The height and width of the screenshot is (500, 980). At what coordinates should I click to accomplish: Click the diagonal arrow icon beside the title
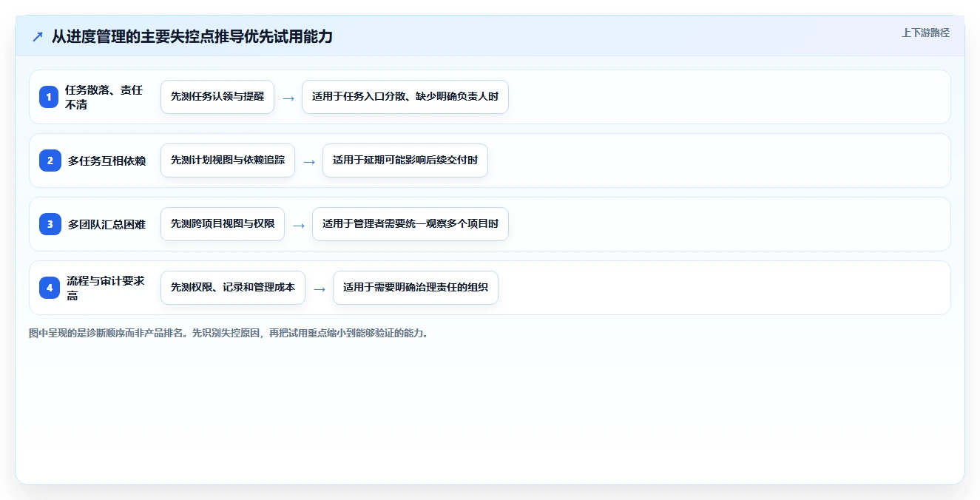point(38,37)
